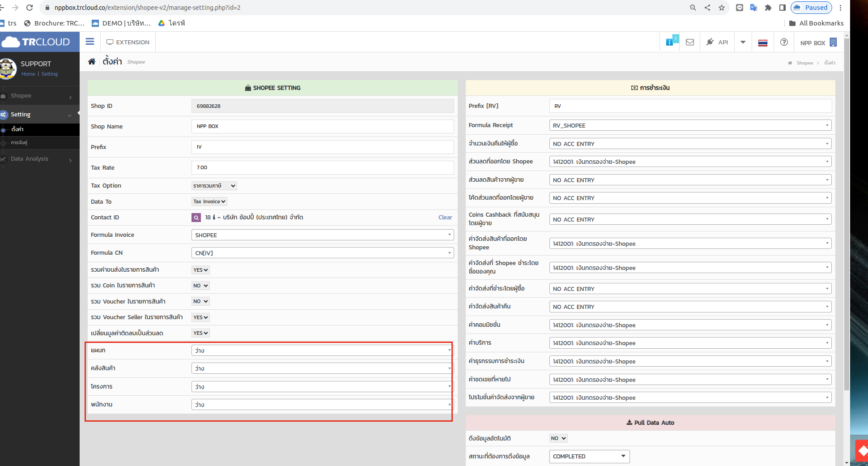The image size is (868, 466).
Task: Click the page vertical scrollbar
Action: 847,215
